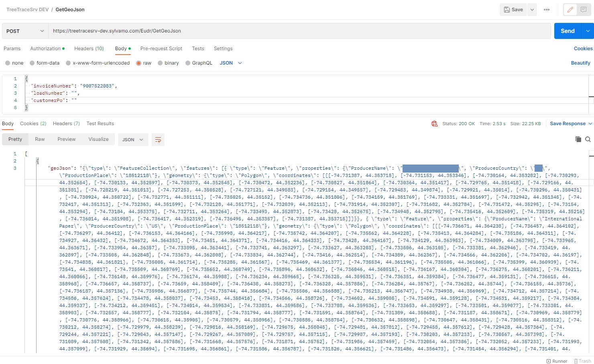
Task: Switch to the Headers (10) request tab
Action: tap(89, 49)
